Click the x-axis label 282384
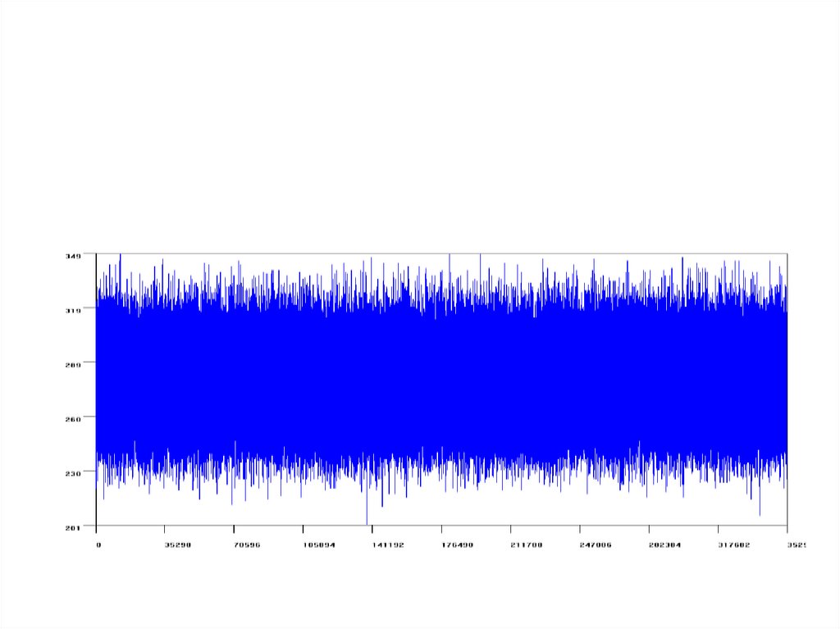Viewport: 840px width, 629px height. (x=664, y=545)
